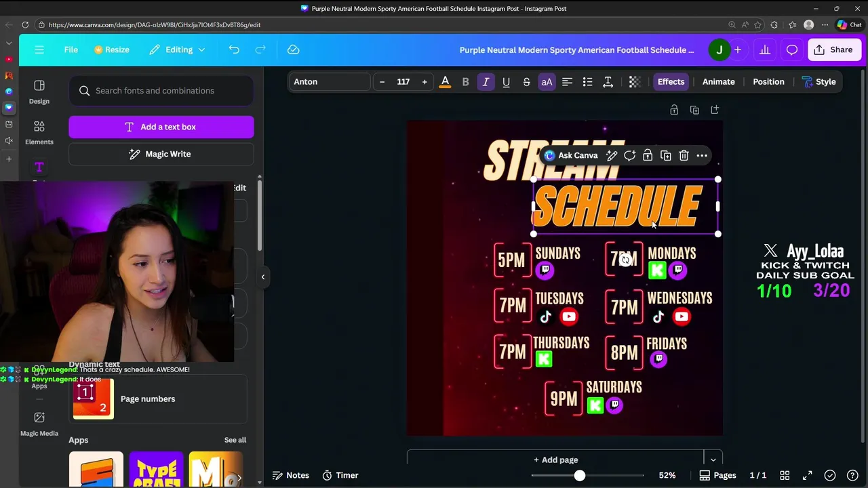Open more options ellipsis in floating toolbar
This screenshot has height=488, width=868.
[702, 155]
